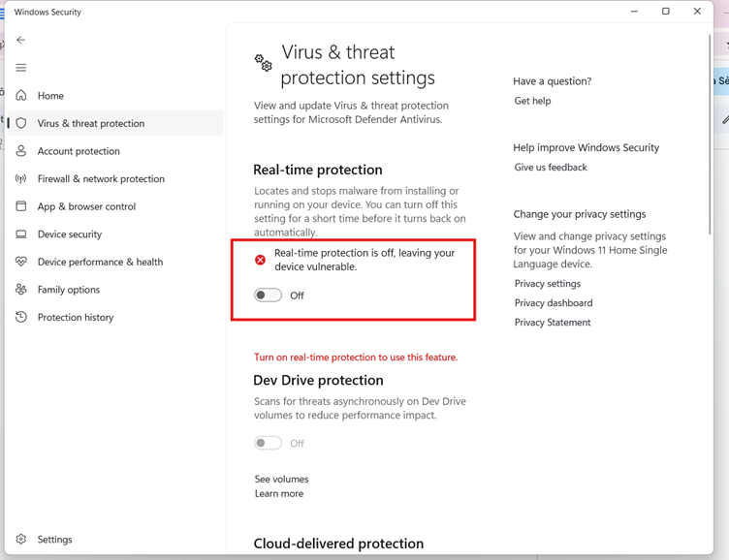The image size is (729, 560).
Task: Click the vertical scrollbar on right
Action: tap(710, 135)
